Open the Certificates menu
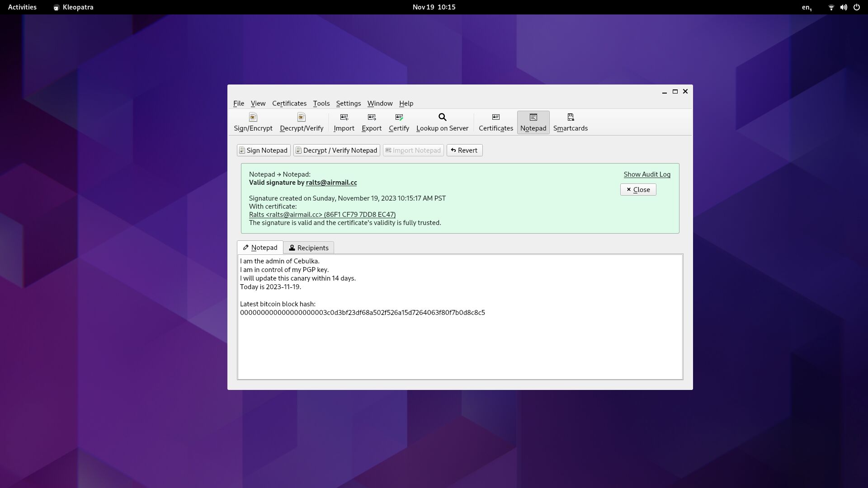The image size is (868, 488). click(x=289, y=103)
